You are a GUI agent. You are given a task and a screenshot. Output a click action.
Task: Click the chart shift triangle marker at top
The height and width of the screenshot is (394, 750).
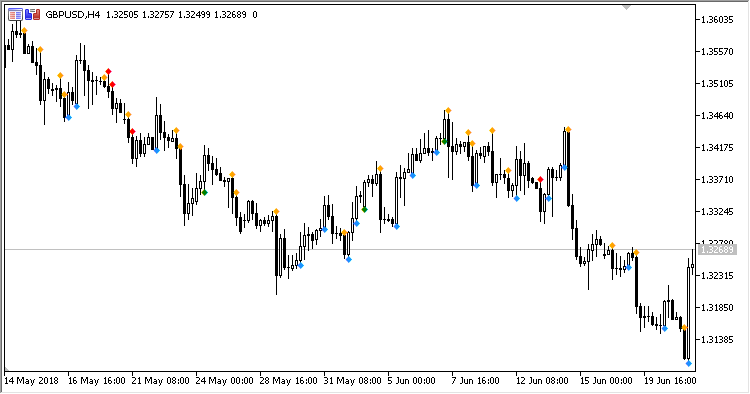[x=626, y=8]
